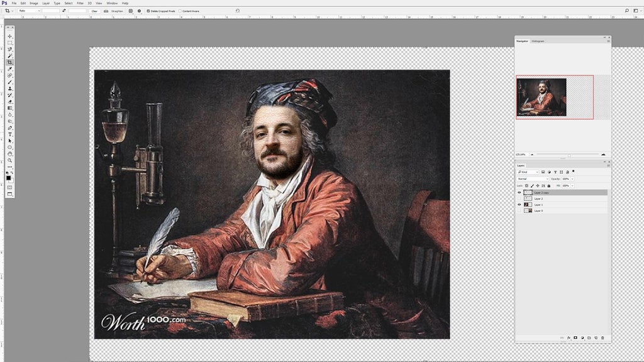This screenshot has width=644, height=362.
Task: Select the Clone Stamp tool
Action: (10, 89)
